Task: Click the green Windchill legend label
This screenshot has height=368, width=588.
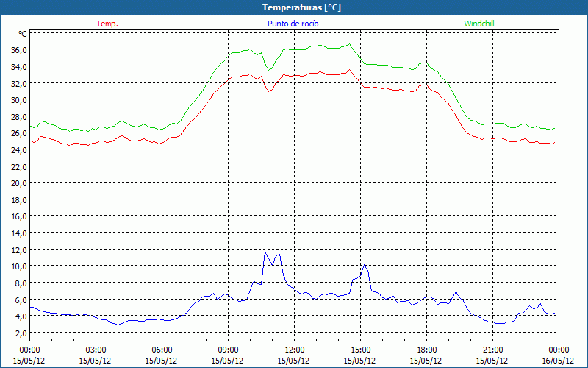Action: [x=479, y=24]
